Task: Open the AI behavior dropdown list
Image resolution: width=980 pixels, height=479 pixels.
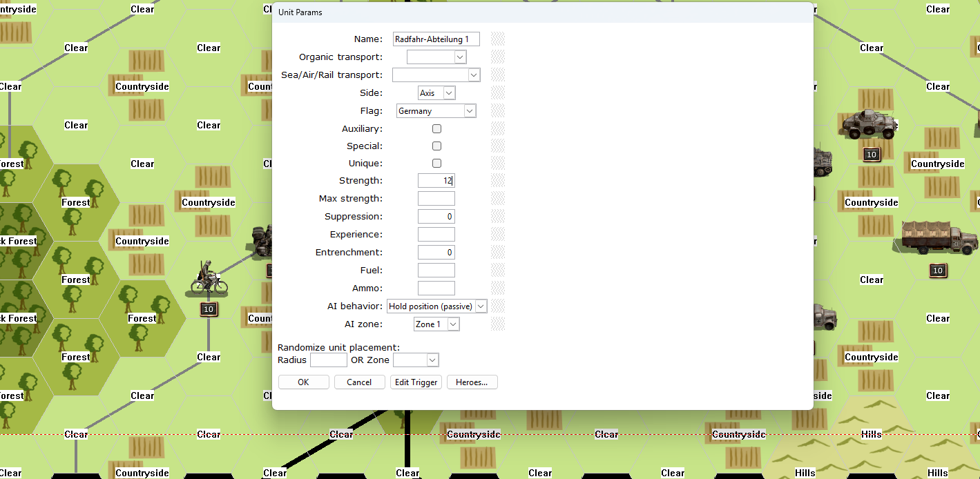Action: point(436,306)
